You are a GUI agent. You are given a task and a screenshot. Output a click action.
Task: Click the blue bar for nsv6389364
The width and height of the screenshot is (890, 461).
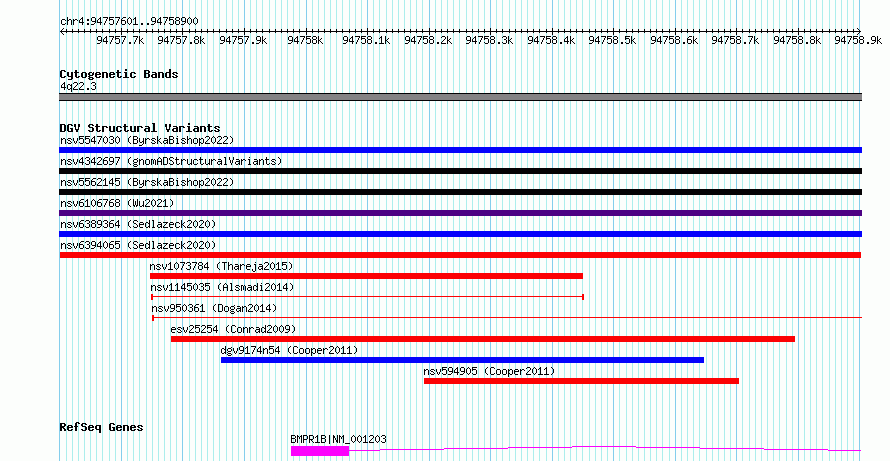(x=460, y=234)
